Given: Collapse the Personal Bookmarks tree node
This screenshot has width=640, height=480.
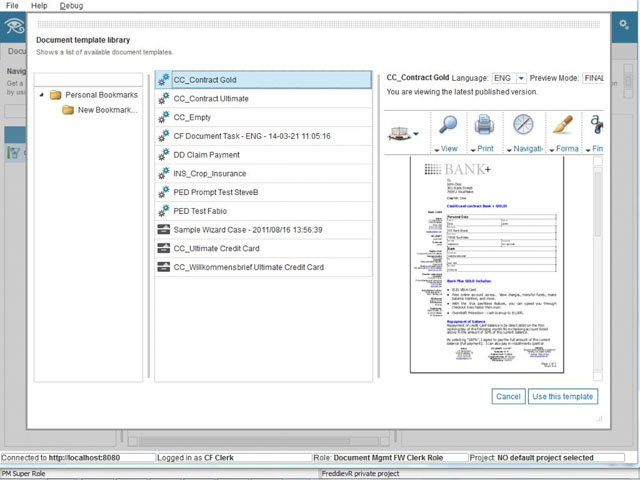Looking at the screenshot, I should tap(42, 95).
